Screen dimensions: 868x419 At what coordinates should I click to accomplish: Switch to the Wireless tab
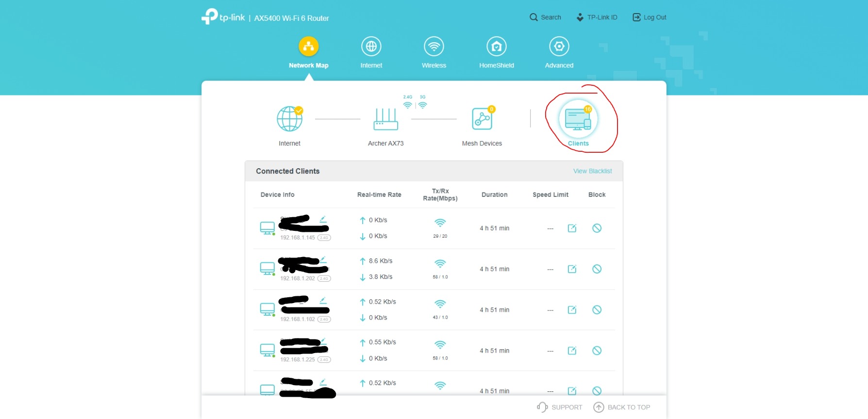pyautogui.click(x=434, y=53)
